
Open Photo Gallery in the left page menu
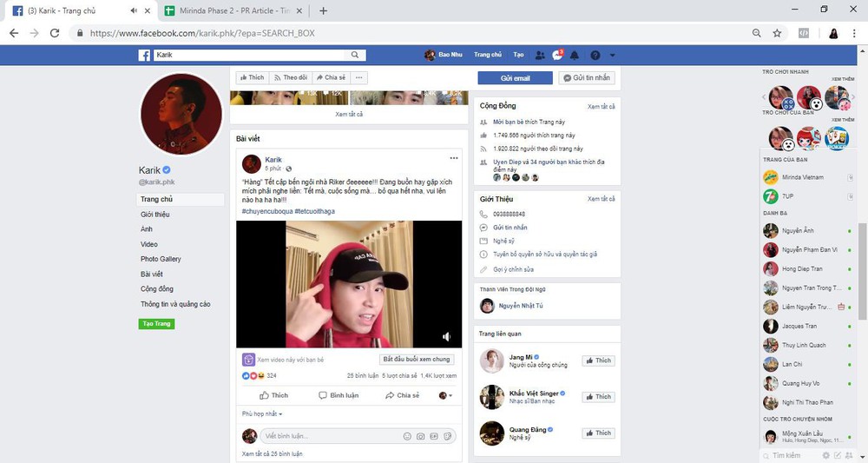pyautogui.click(x=161, y=259)
